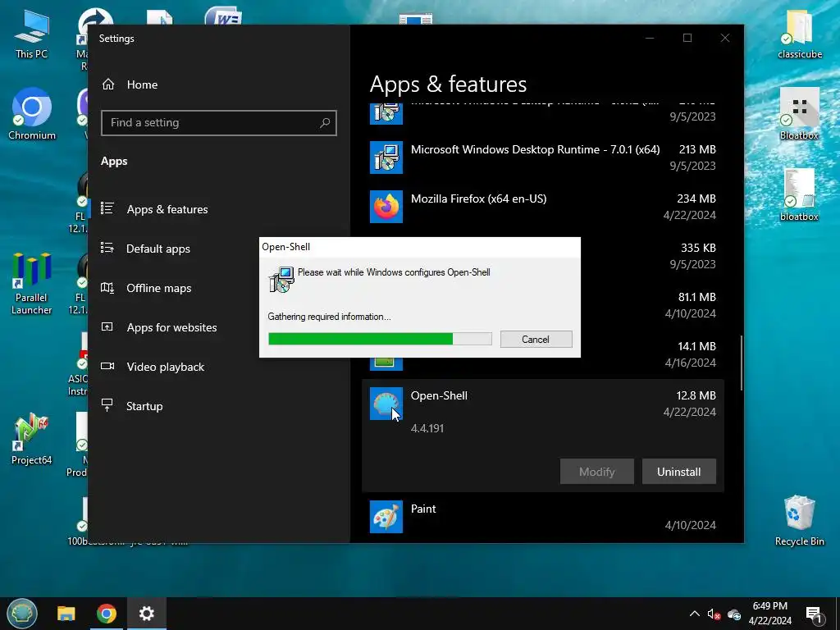Viewport: 840px width, 630px height.
Task: Click the Default apps sidebar icon
Action: (x=107, y=248)
